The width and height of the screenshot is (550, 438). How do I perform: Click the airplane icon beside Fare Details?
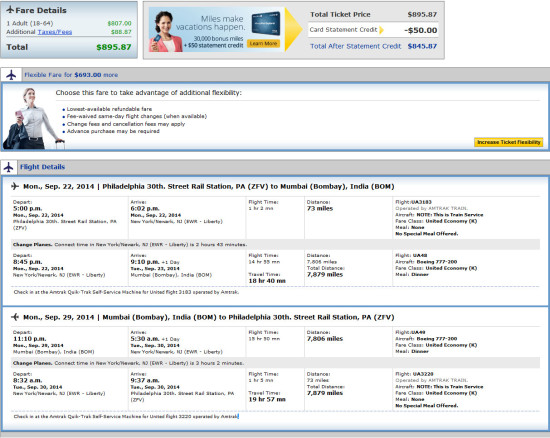[x=10, y=10]
